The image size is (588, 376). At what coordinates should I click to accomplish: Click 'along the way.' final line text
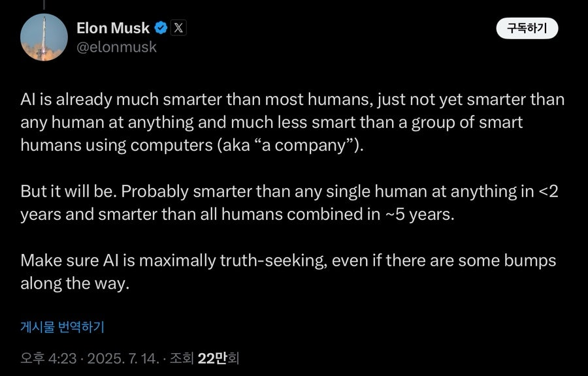[x=75, y=283]
